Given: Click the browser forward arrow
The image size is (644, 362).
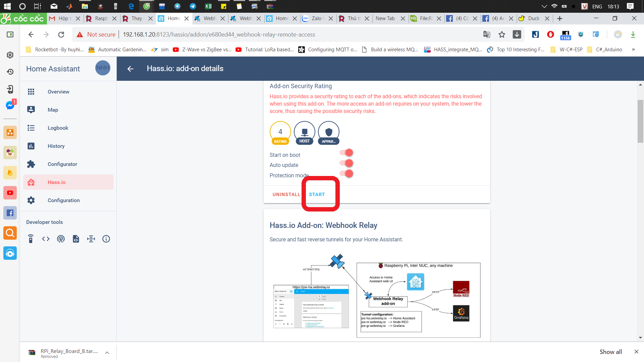Looking at the screenshot, I should pos(46,35).
